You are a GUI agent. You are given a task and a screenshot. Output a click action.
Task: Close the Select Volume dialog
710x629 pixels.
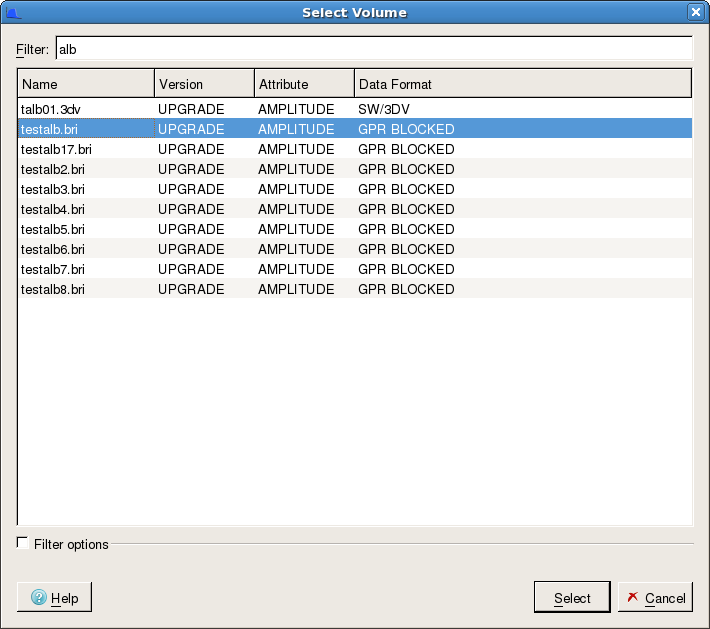695,12
